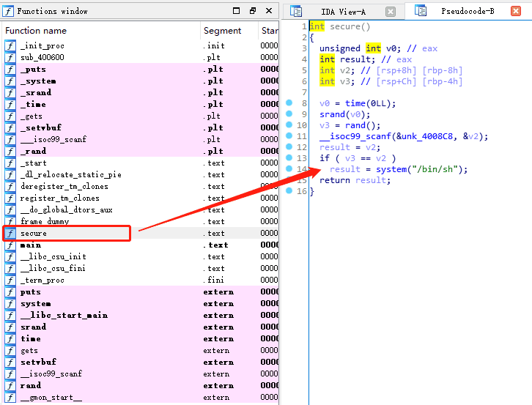The height and width of the screenshot is (405, 532).
Task: Click the Pseudocode-B tab icon
Action: point(421,11)
